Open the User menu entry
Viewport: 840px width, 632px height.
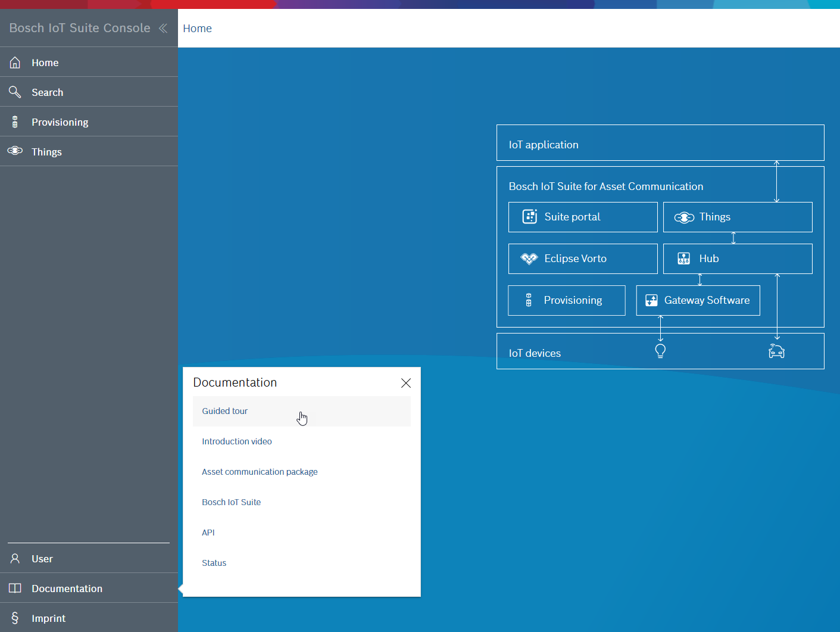[x=89, y=559]
